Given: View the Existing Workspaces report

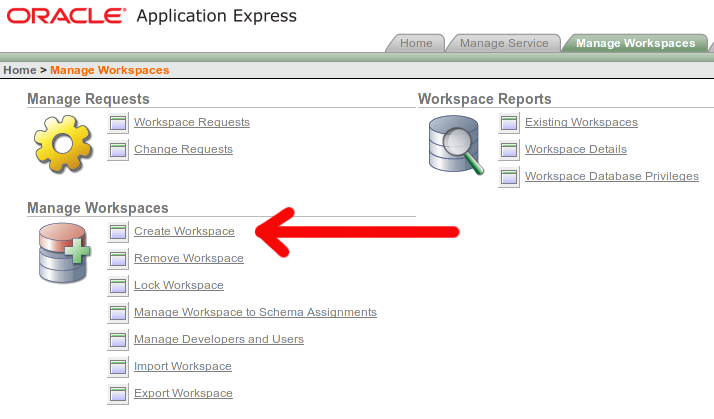Looking at the screenshot, I should click(581, 122).
